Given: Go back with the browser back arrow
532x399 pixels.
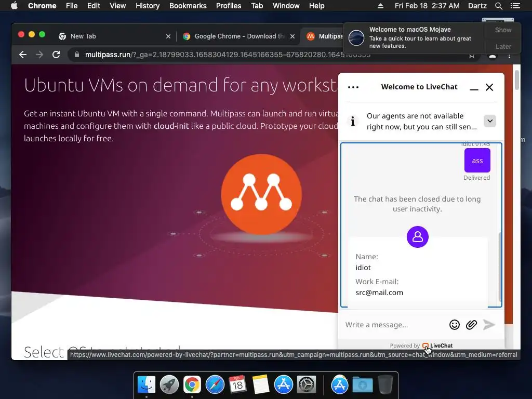Looking at the screenshot, I should [23, 55].
